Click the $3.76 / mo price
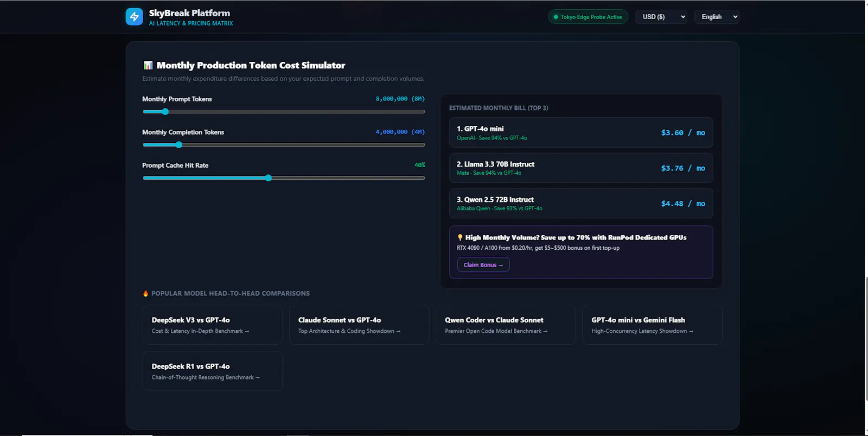Screen dimensions: 868x436 683,168
